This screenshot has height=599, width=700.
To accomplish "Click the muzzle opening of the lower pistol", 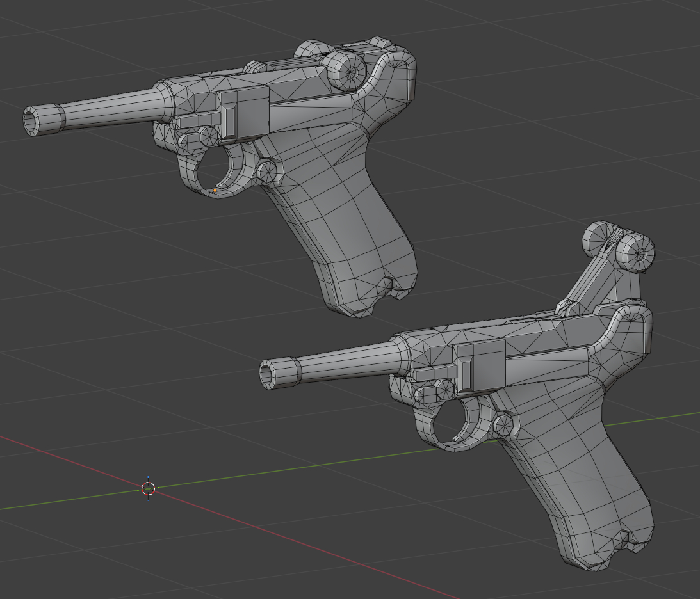I will [x=266, y=373].
